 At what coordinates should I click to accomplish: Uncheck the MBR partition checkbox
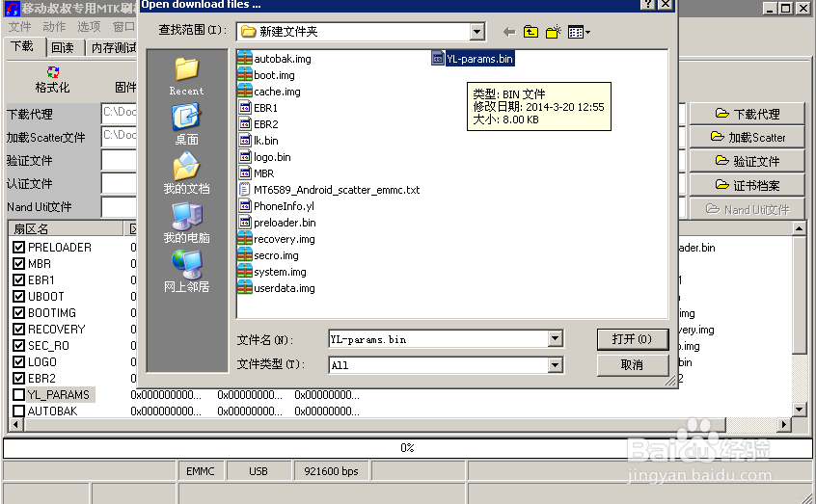tap(18, 264)
